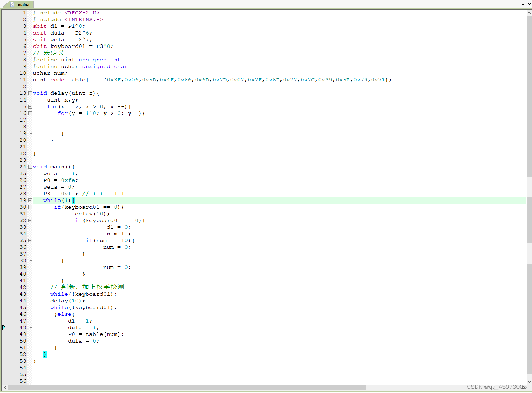
Task: Click the 'delay(10);' call on line 44
Action: (x=68, y=301)
